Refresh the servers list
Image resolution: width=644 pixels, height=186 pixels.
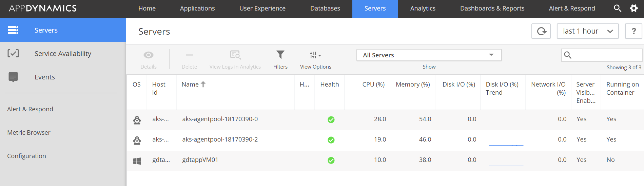pyautogui.click(x=541, y=31)
